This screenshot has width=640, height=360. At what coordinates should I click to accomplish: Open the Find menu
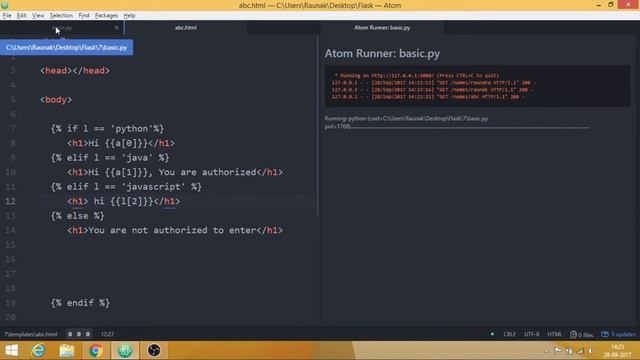[x=84, y=16]
